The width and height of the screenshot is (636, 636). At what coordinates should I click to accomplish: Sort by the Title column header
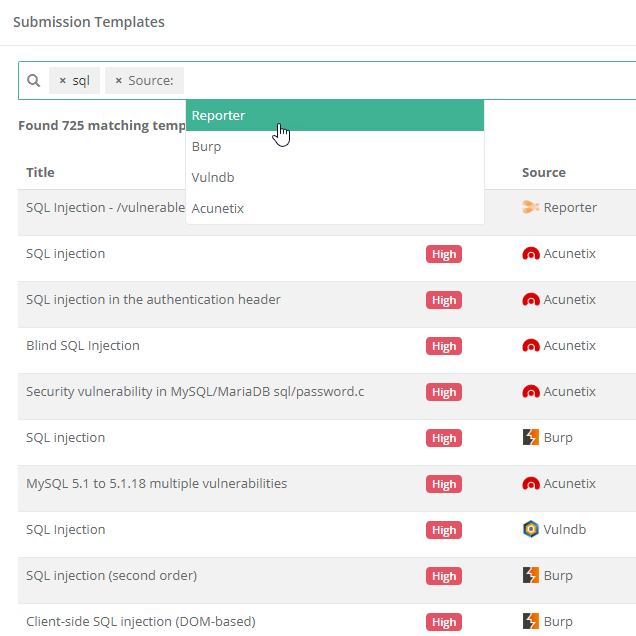pos(40,172)
